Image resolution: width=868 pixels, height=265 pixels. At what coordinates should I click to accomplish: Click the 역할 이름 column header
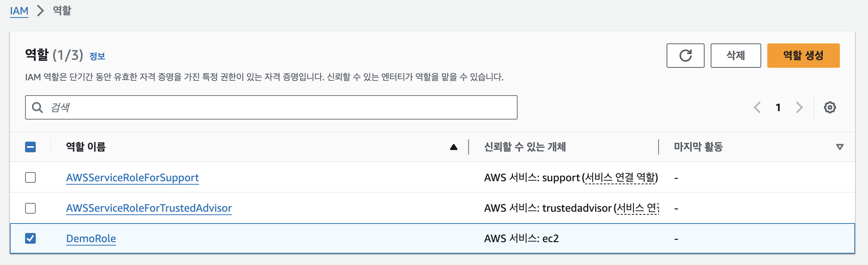[x=86, y=147]
